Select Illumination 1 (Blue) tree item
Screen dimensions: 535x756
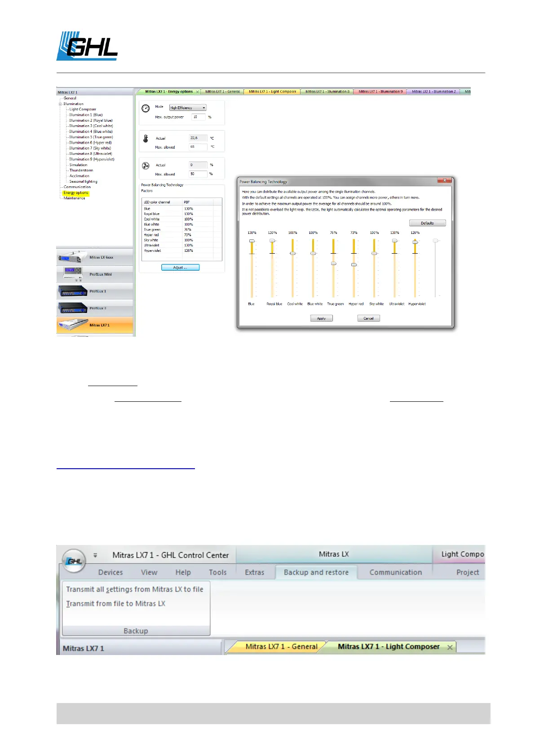86,115
